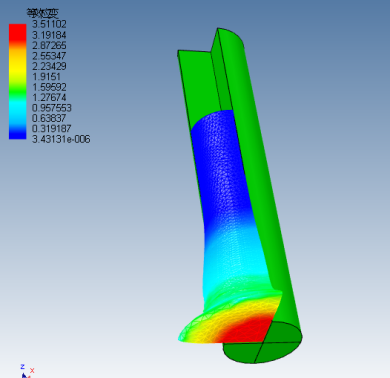Click the maximum legend value 3.51102
This screenshot has height=378, width=390.
pyautogui.click(x=49, y=24)
